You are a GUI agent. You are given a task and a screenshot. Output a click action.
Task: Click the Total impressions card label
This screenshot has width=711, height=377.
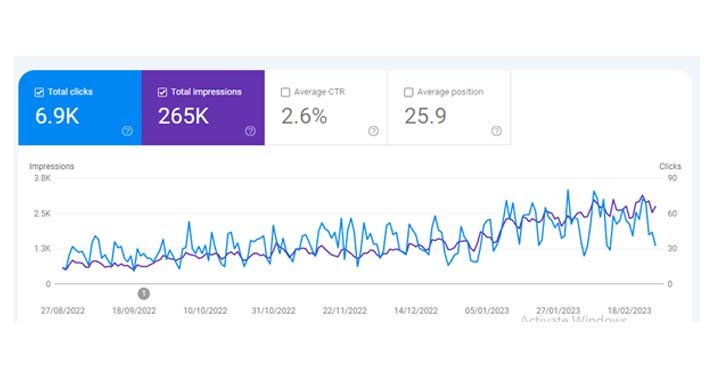coord(206,92)
